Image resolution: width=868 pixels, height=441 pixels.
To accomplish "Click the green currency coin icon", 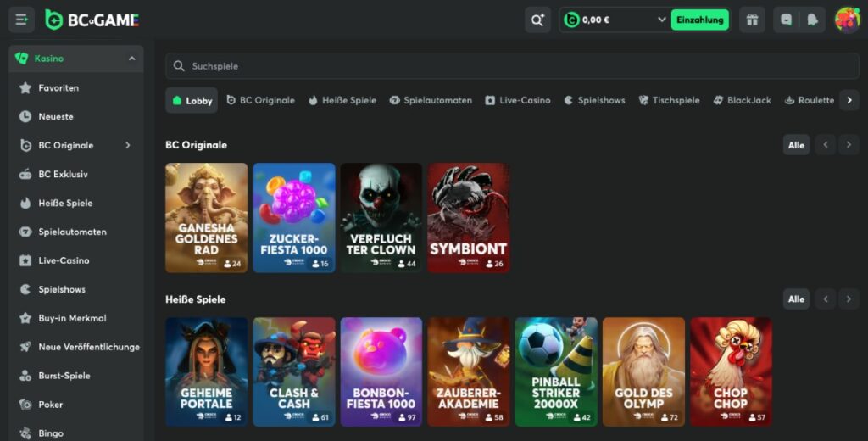I will point(571,20).
